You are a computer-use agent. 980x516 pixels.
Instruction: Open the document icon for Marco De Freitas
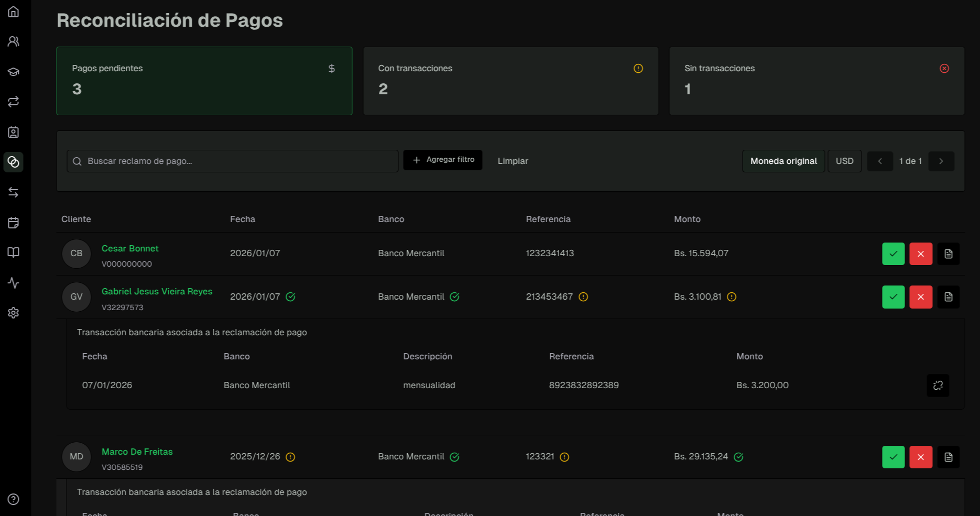coord(948,457)
